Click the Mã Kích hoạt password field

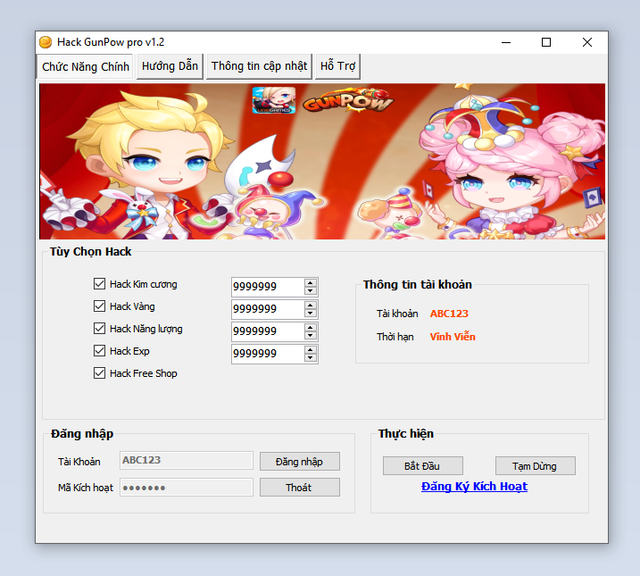[x=186, y=487]
